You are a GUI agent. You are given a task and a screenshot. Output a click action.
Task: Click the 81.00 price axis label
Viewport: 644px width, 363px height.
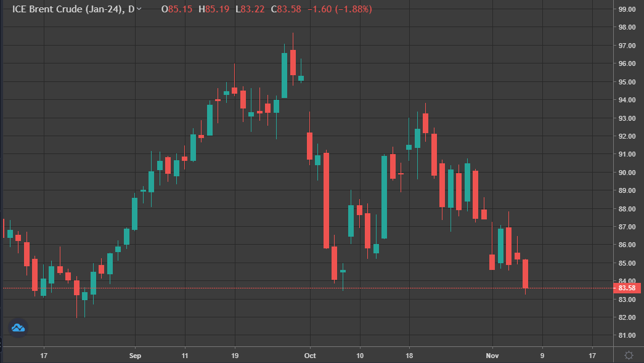point(627,335)
